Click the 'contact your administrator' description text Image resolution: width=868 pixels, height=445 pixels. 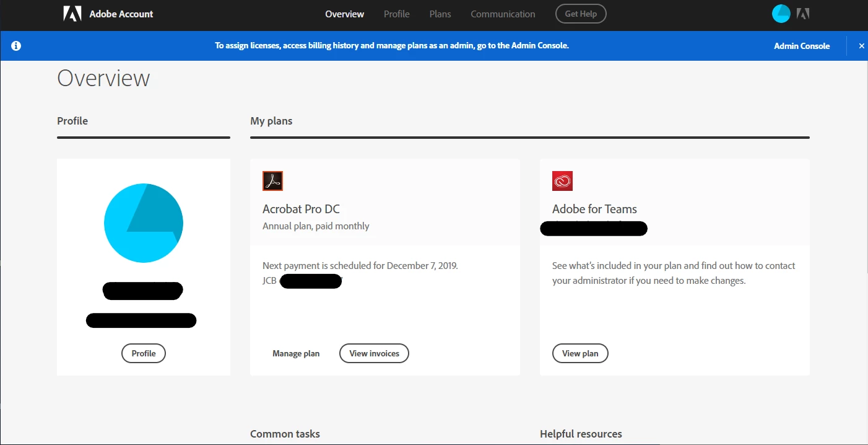[x=674, y=273]
